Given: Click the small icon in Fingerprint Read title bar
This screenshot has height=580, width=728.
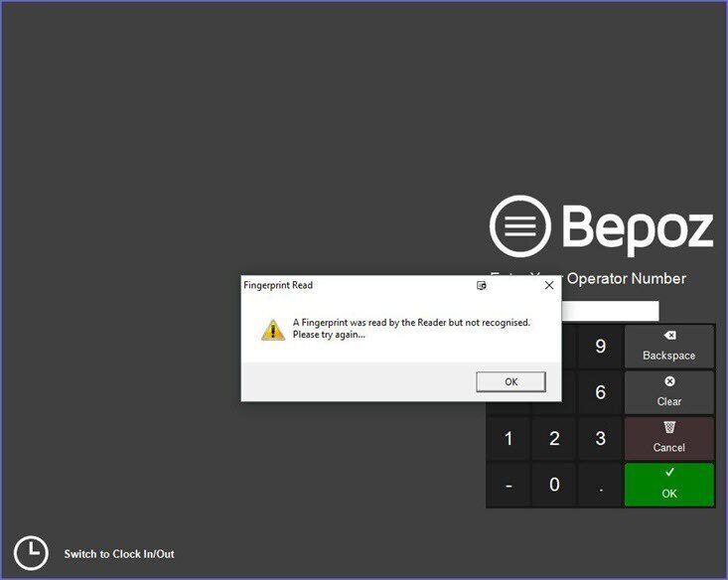Looking at the screenshot, I should coord(482,285).
